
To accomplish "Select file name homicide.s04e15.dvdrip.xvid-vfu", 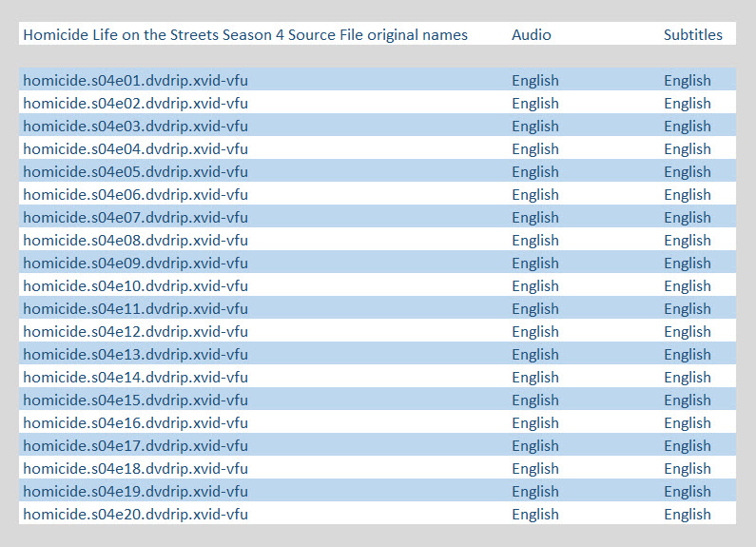I will [135, 400].
